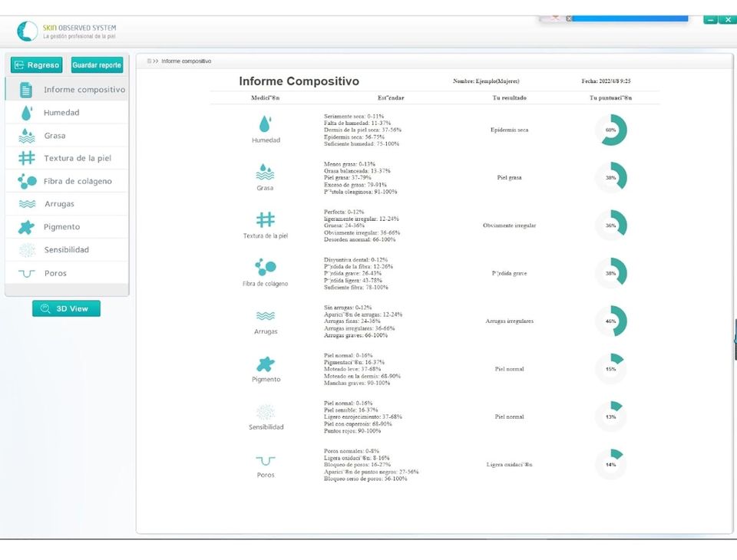Image resolution: width=737 pixels, height=560 pixels.
Task: Click magnifier icon on 3D View button
Action: click(x=45, y=308)
